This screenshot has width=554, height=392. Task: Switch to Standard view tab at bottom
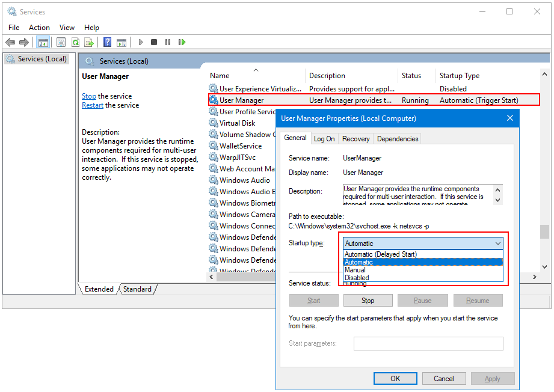(137, 289)
